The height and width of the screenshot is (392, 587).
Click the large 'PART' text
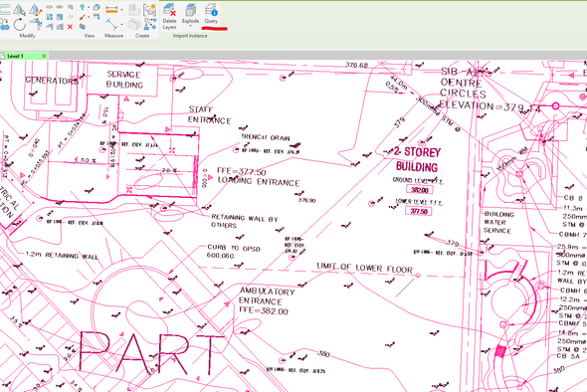point(151,352)
